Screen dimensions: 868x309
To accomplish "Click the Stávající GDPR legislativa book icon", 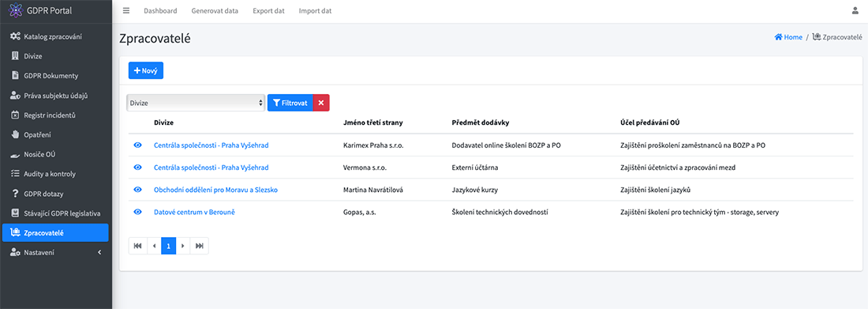I will click(16, 213).
